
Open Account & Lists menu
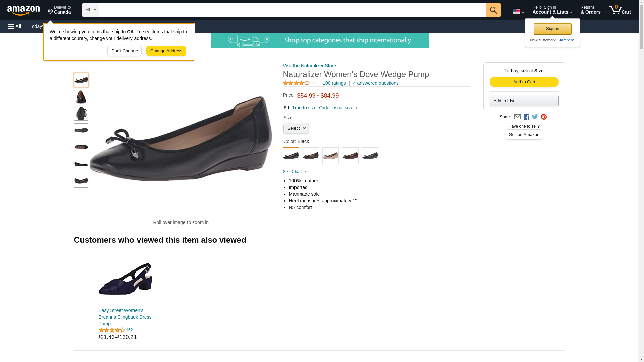(x=552, y=10)
